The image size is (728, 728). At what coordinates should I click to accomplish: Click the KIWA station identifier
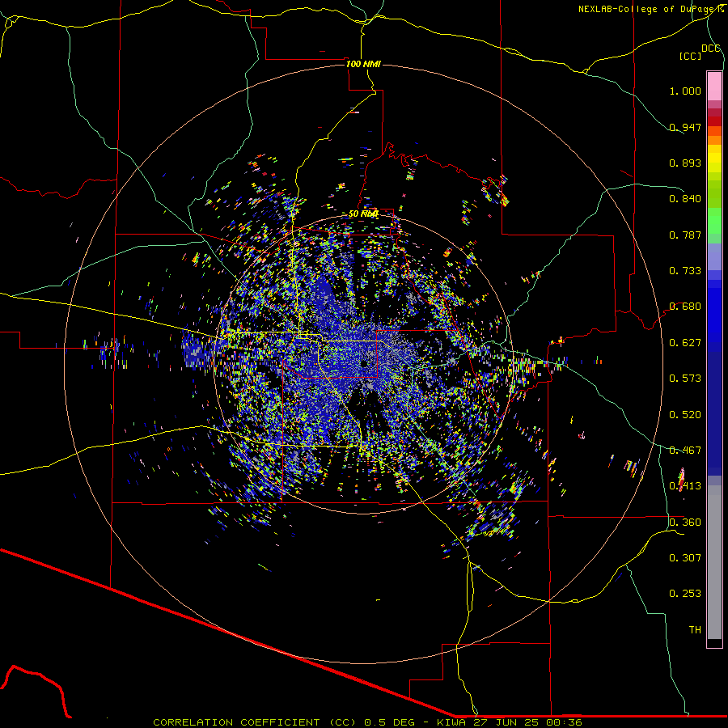tap(451, 722)
